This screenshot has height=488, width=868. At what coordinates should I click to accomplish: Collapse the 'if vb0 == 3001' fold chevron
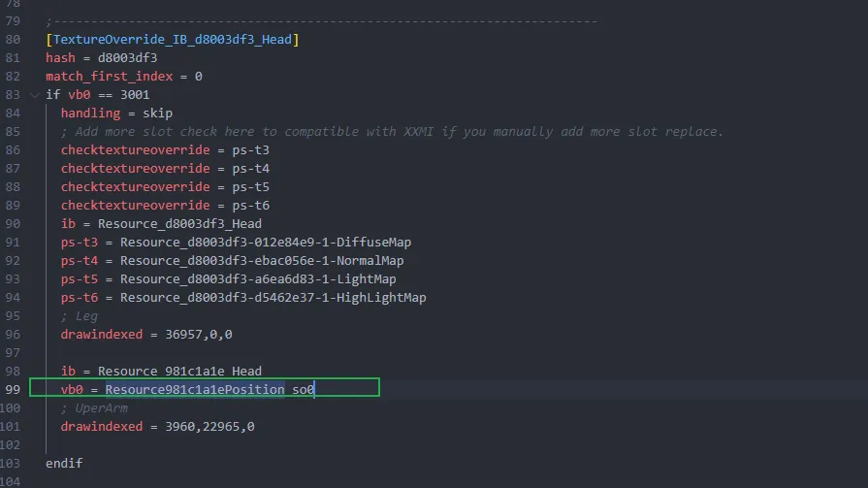(x=35, y=95)
